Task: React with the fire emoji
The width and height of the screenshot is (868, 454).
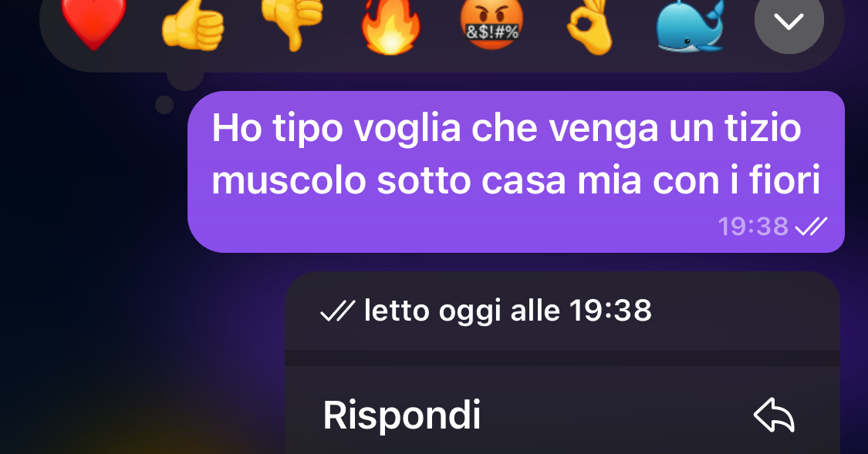Action: [x=391, y=26]
